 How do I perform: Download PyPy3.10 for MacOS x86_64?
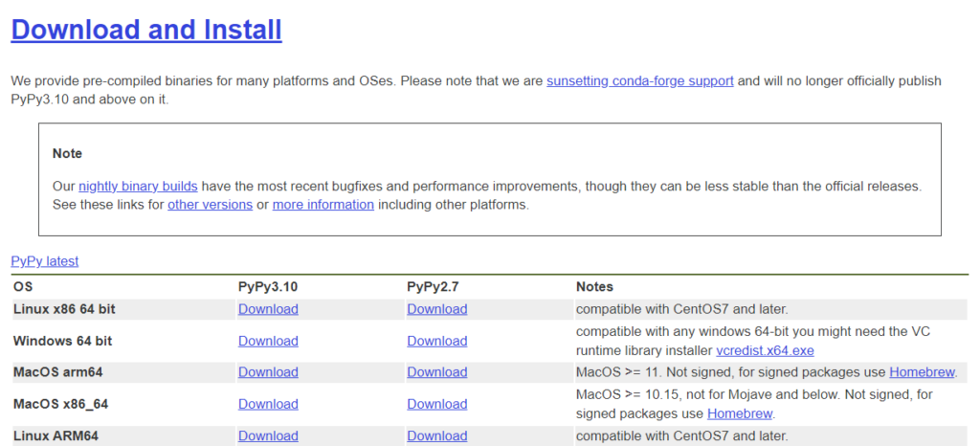pyautogui.click(x=268, y=404)
